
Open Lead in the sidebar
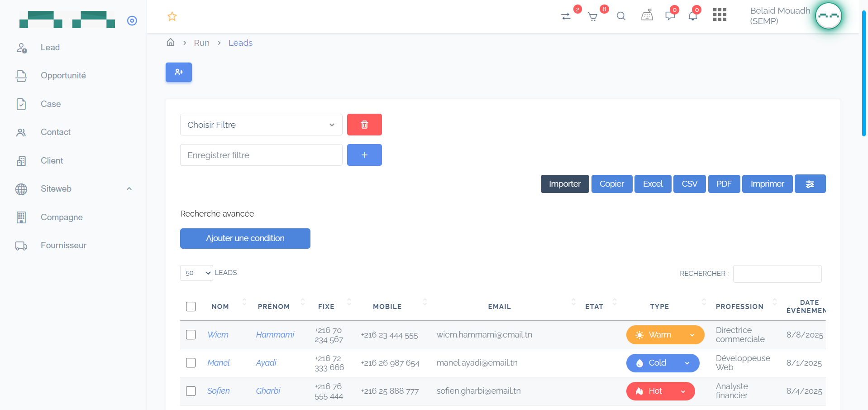[x=50, y=48]
